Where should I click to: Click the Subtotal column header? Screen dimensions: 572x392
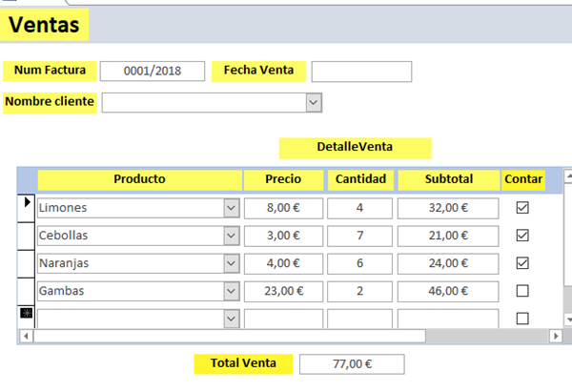tap(448, 179)
